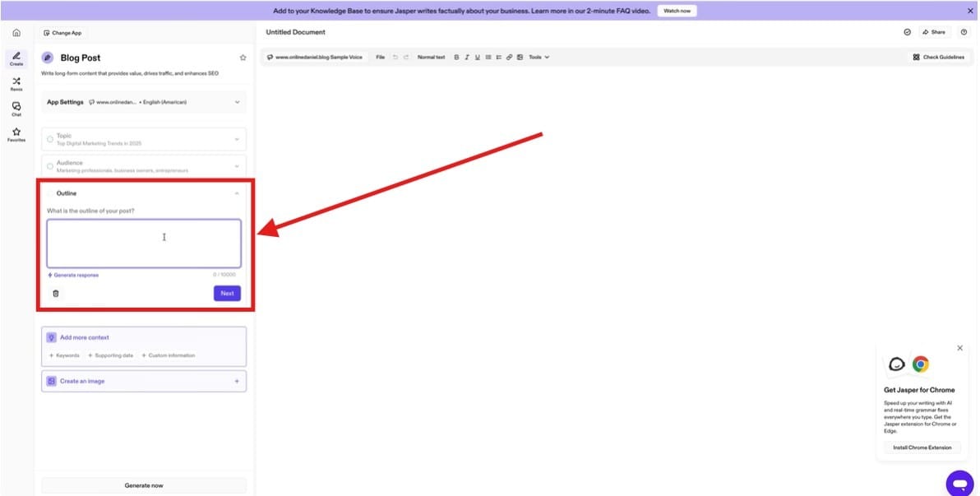
Task: Insert an image via the toolbar icon
Action: [520, 57]
